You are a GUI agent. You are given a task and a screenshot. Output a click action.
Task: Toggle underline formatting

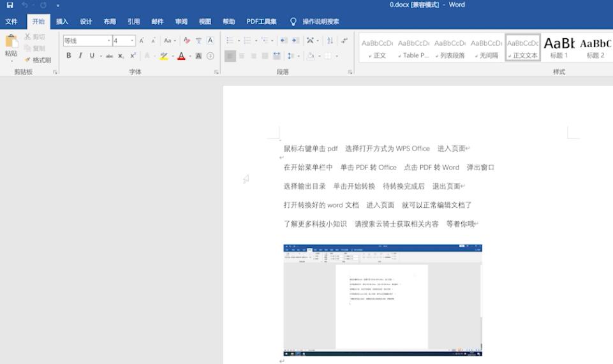[x=92, y=56]
